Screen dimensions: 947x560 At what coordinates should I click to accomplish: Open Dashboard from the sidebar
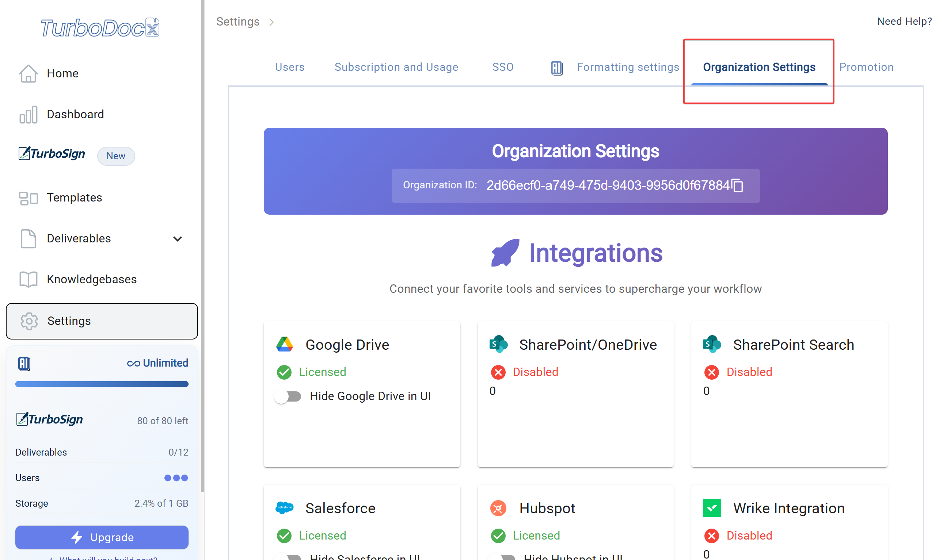(75, 114)
